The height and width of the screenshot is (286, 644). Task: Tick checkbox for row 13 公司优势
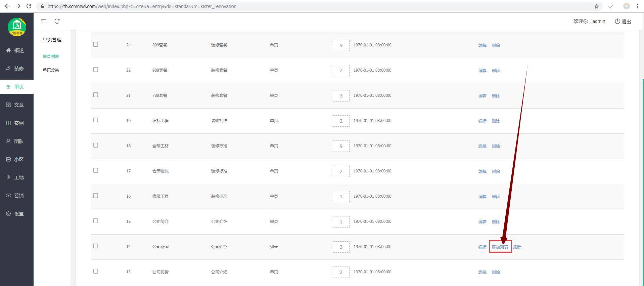(96, 271)
